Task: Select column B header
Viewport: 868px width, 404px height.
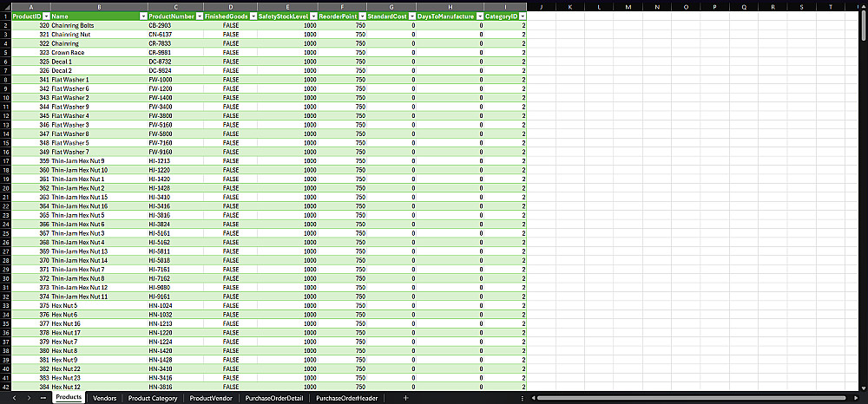Action: (x=99, y=7)
